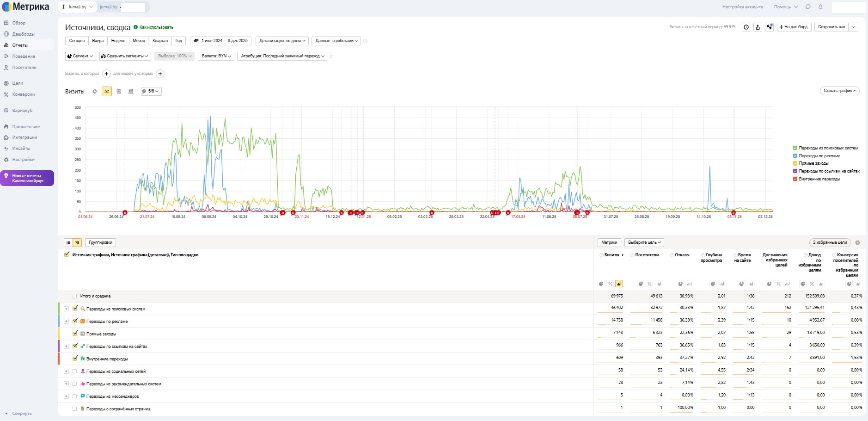Open the chat feedback bubble icon
The width and height of the screenshot is (868, 421).
coord(808,7)
